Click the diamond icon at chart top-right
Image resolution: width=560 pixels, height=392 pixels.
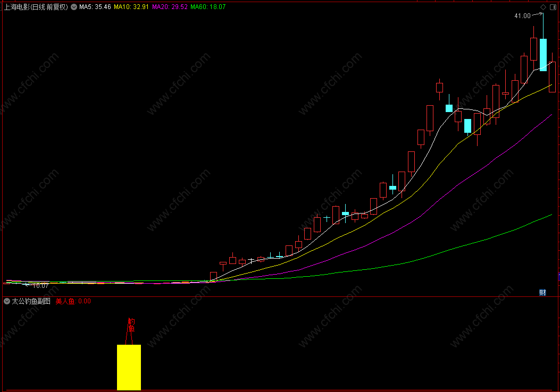[x=543, y=7]
